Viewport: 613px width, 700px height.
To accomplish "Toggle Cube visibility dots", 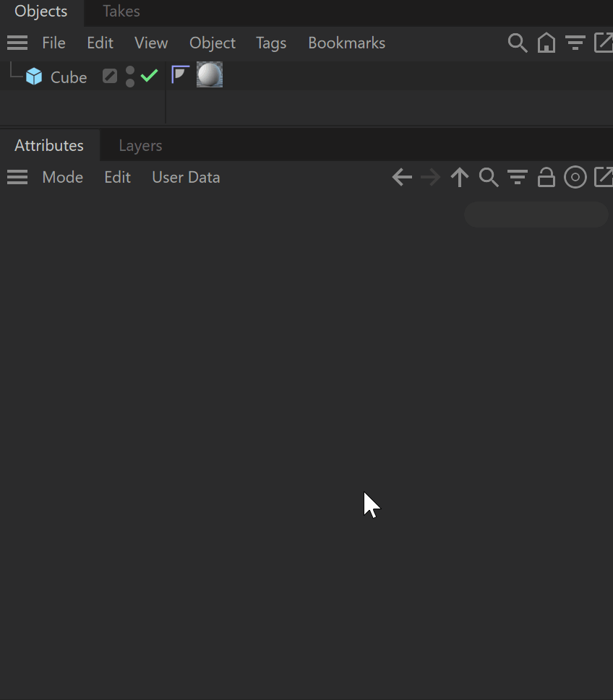I will [130, 77].
